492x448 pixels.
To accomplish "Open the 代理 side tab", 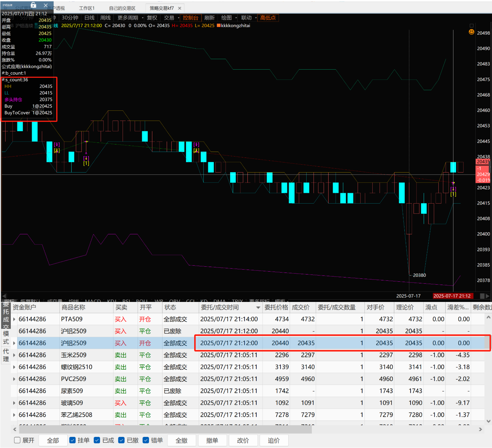I will pyautogui.click(x=6, y=355).
